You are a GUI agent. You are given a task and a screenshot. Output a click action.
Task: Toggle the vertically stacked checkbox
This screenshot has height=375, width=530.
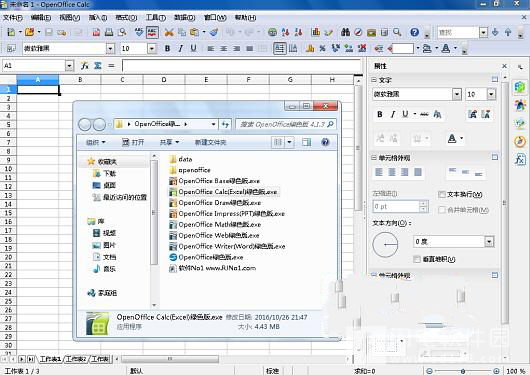pos(417,259)
